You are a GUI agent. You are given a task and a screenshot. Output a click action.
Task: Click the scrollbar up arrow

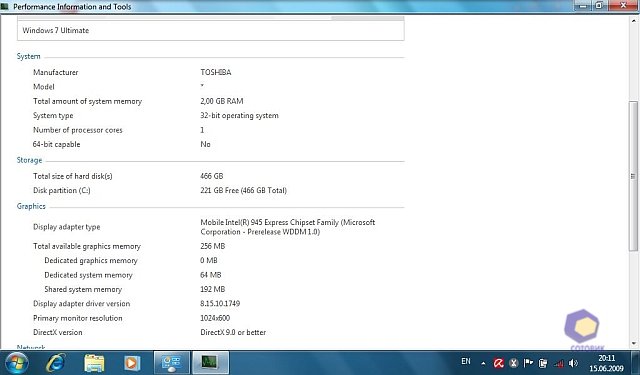pos(633,21)
